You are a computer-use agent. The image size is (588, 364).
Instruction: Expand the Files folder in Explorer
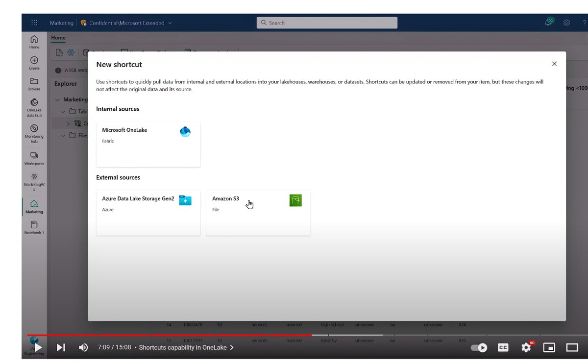(x=63, y=135)
